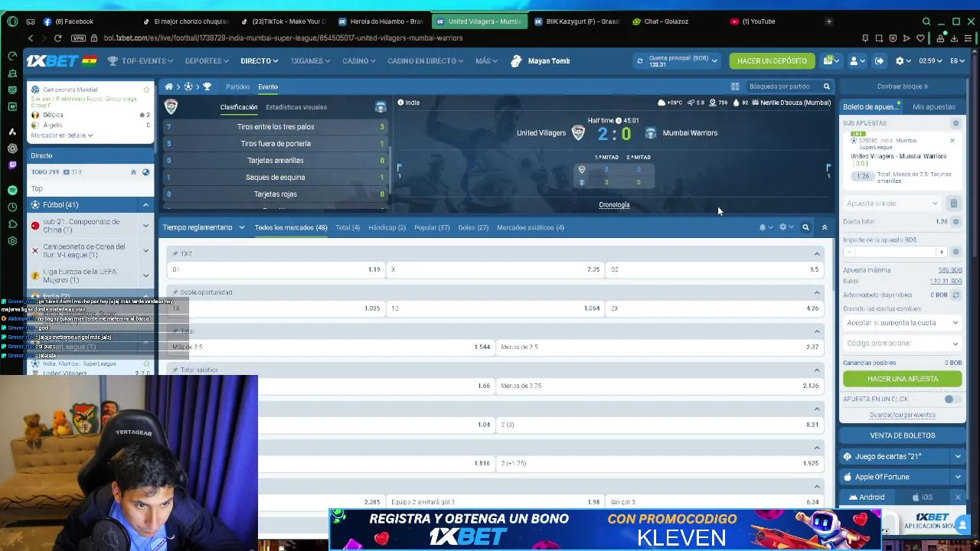Open history clock in browser sidebar

tap(12, 207)
